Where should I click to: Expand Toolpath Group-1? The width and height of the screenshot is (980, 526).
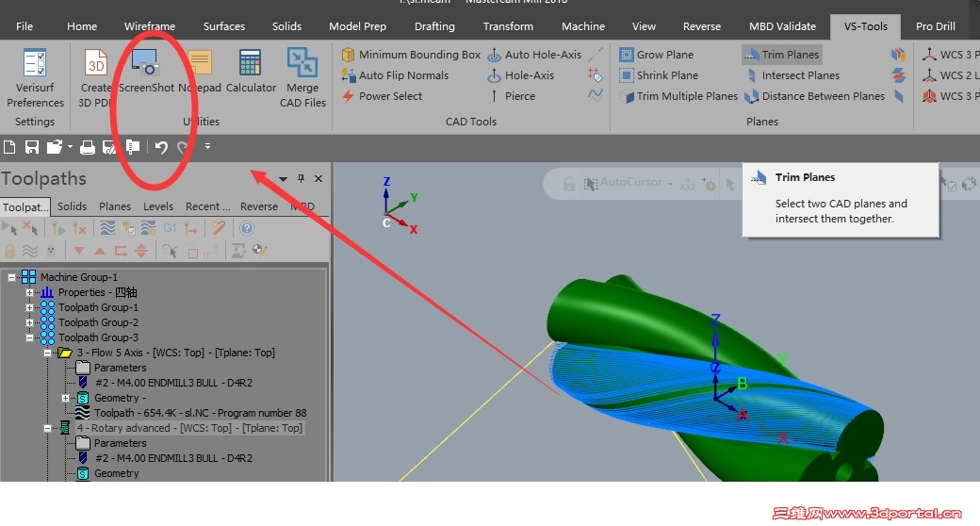click(29, 307)
